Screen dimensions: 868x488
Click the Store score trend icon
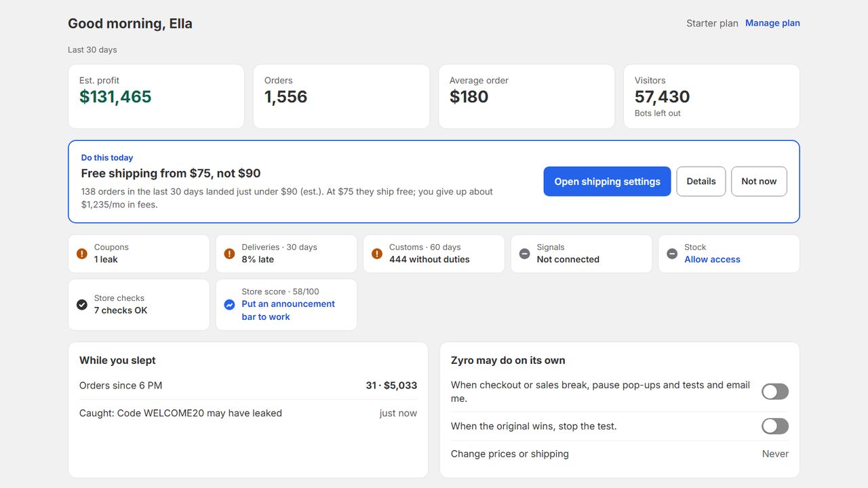point(229,304)
